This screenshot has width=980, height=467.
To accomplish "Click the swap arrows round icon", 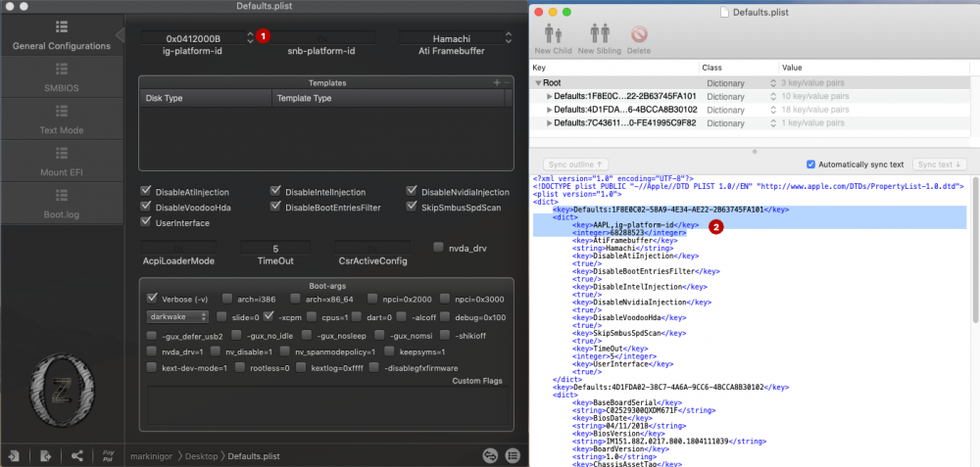I will [x=491, y=456].
